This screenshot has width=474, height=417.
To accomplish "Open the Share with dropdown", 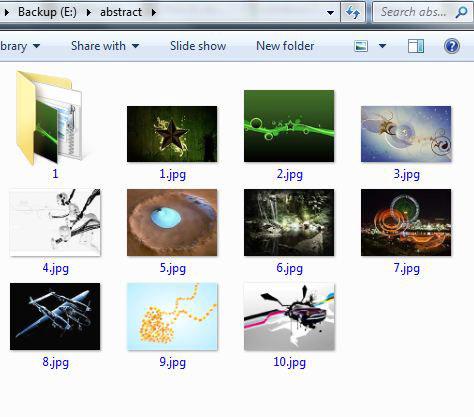I will 105,46.
